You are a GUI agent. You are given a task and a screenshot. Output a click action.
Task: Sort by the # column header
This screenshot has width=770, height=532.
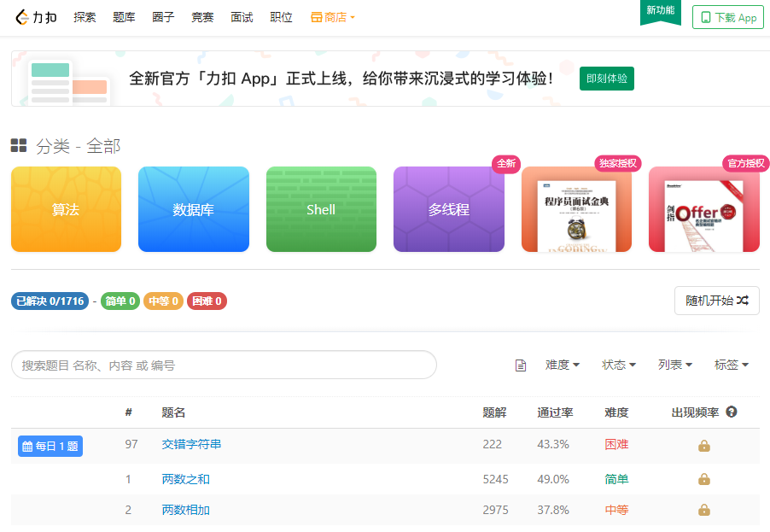pos(128,412)
